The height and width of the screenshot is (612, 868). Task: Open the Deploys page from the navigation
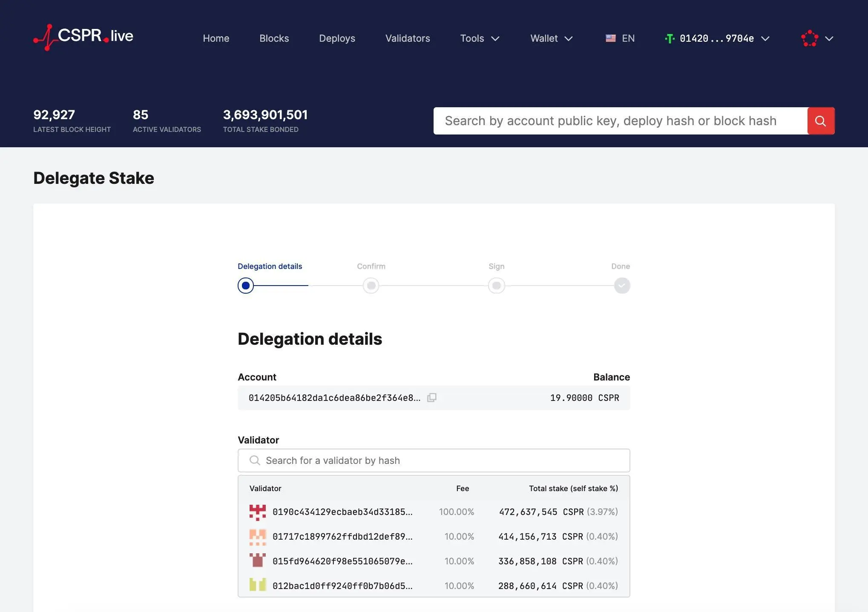336,38
